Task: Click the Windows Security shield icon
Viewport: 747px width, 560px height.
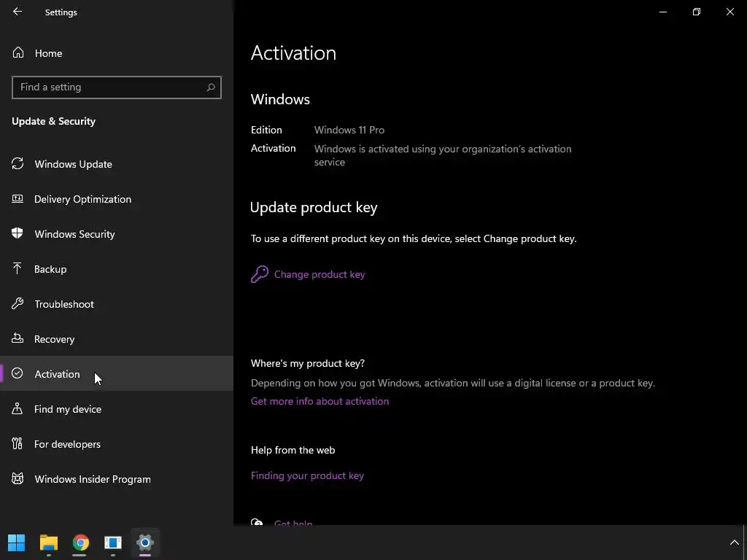Action: point(18,233)
